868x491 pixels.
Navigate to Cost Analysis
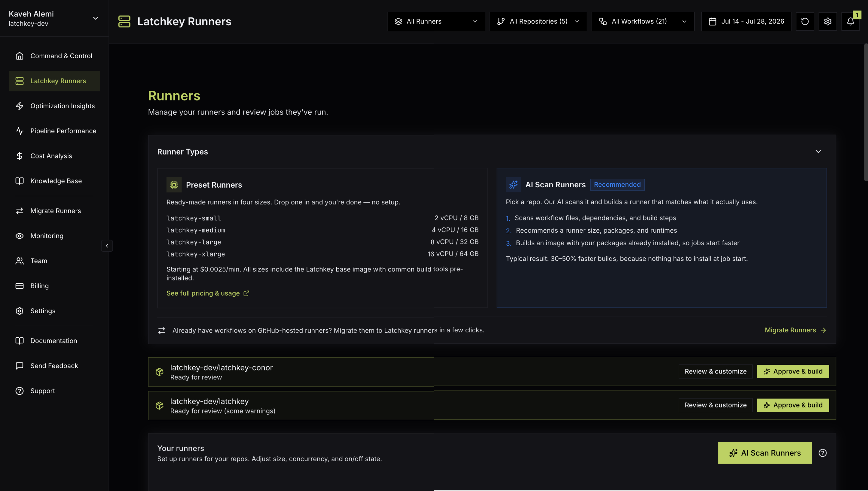click(54, 156)
